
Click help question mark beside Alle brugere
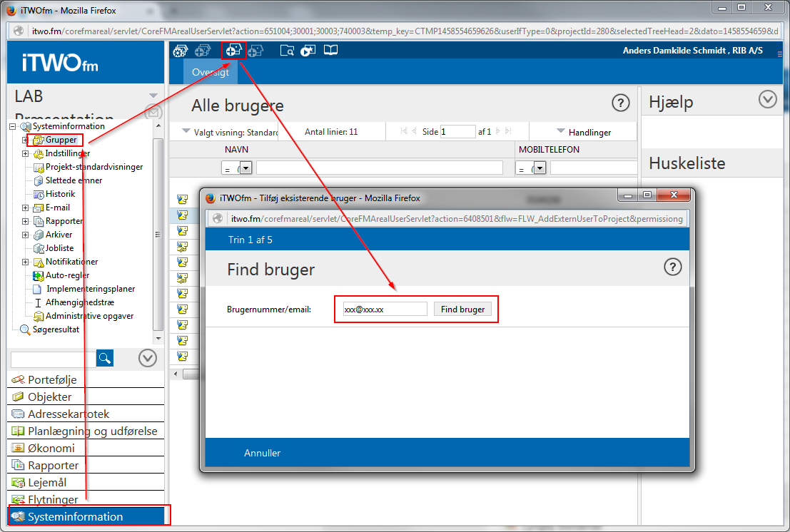coord(621,103)
